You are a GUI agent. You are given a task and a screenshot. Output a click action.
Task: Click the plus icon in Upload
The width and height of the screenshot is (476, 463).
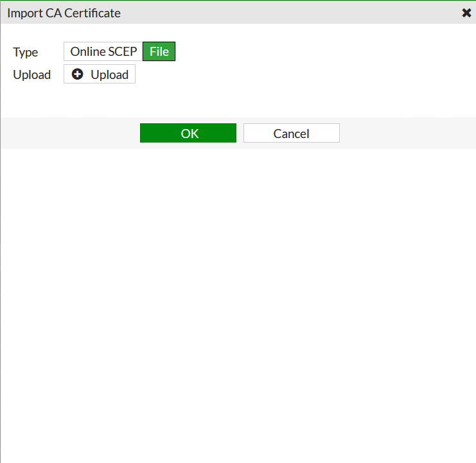click(78, 74)
